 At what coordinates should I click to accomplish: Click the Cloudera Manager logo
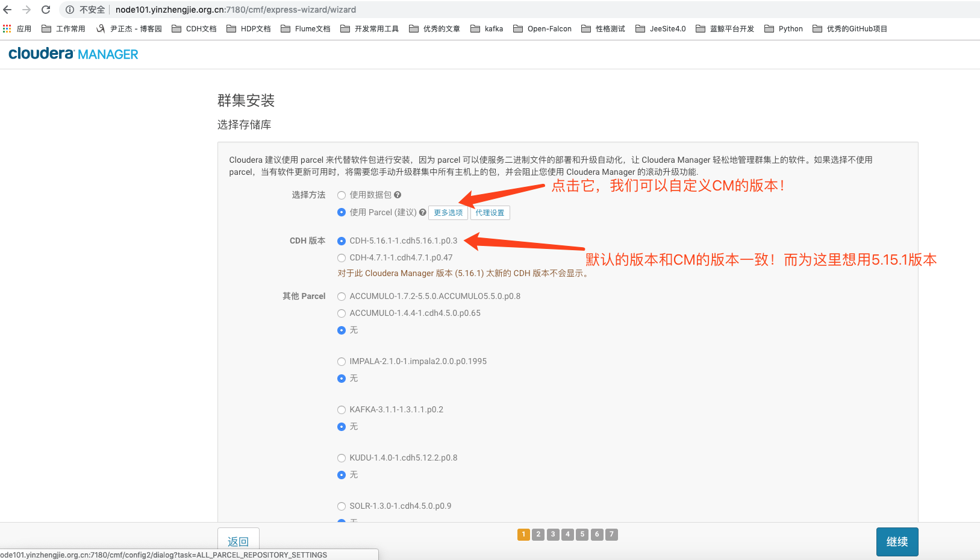[x=73, y=54]
